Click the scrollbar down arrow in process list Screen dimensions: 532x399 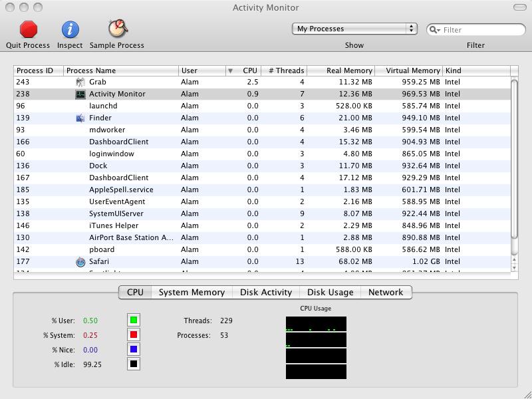pyautogui.click(x=514, y=268)
